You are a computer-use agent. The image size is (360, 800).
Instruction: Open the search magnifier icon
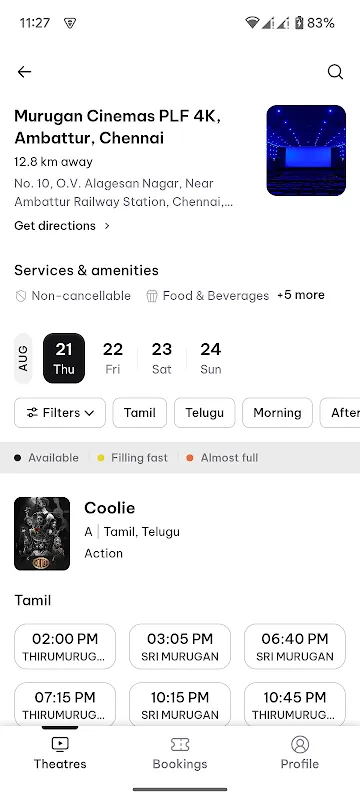[x=335, y=72]
